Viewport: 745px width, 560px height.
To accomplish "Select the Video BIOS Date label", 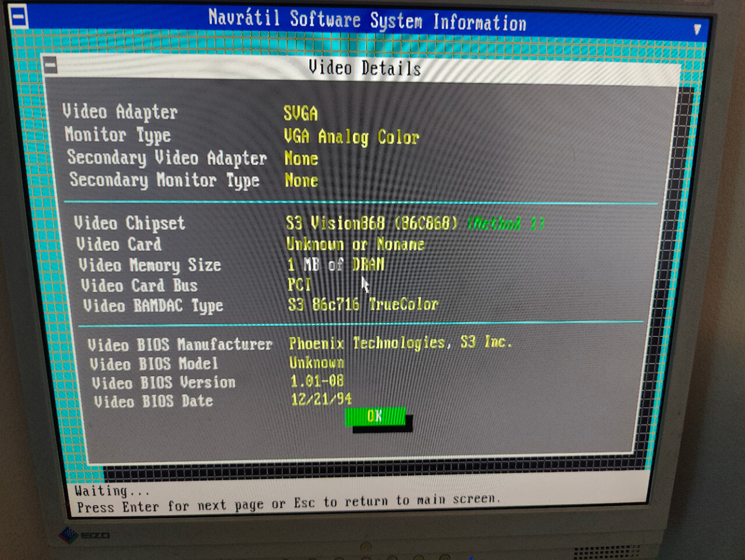I will (154, 401).
